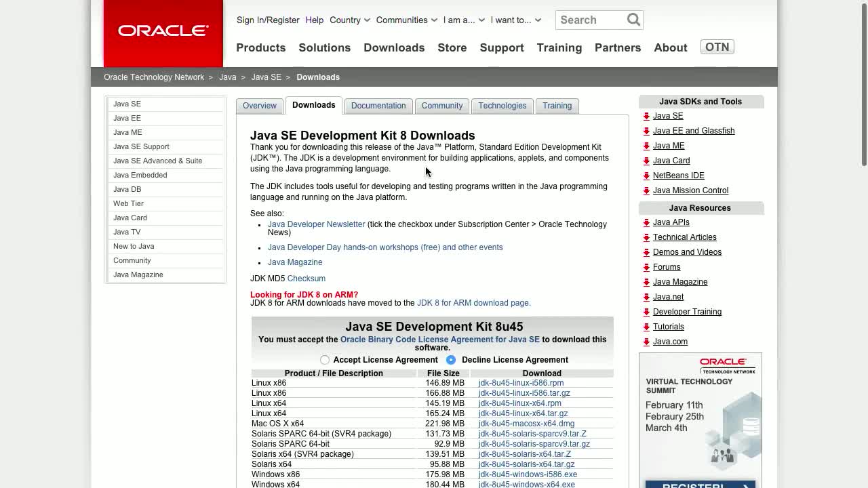Screen dimensions: 868x488
Task: Click Oracle Technology Network breadcrumb
Action: click(154, 77)
